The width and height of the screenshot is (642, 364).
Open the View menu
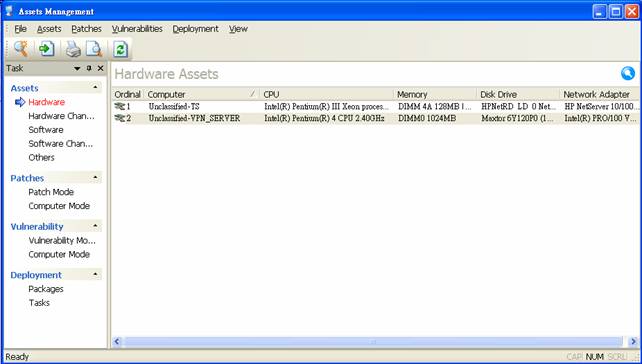coord(238,29)
